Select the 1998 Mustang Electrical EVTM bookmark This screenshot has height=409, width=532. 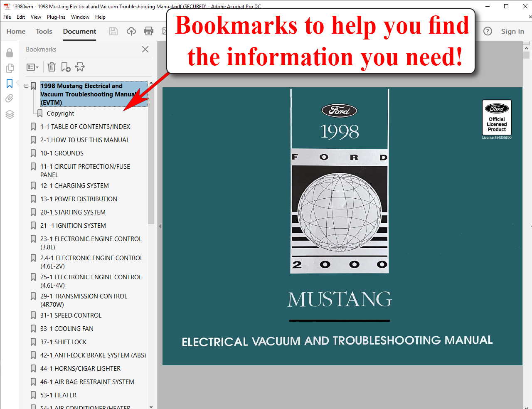click(94, 94)
